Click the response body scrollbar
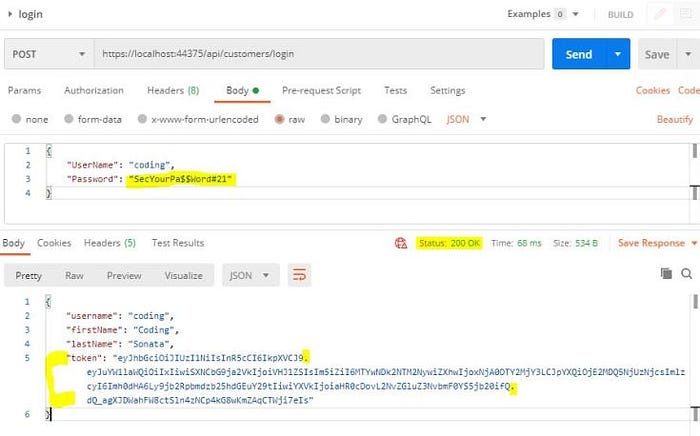Image resolution: width=700 pixels, height=436 pixels. pyautogui.click(x=695, y=302)
